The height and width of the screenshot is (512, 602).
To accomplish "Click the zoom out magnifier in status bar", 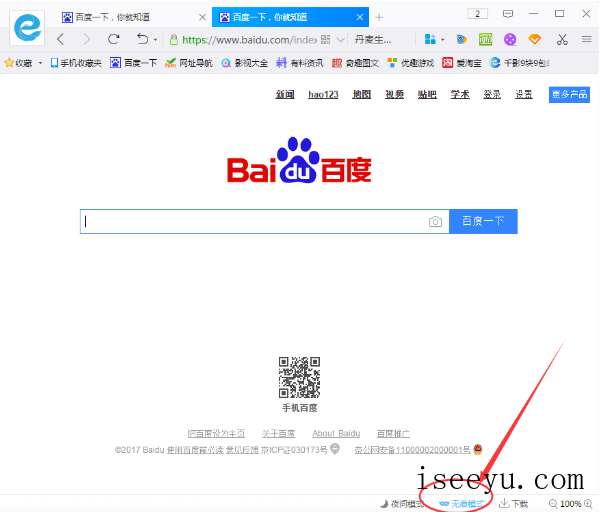I will point(553,504).
